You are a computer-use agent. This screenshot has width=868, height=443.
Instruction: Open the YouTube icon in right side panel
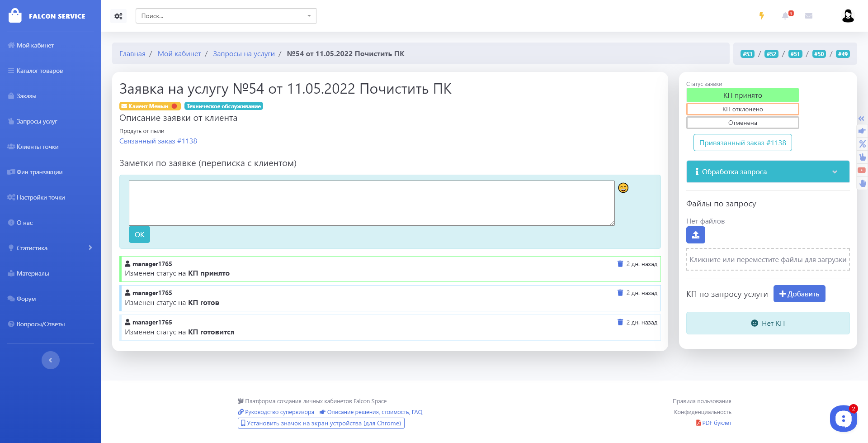pyautogui.click(x=862, y=171)
